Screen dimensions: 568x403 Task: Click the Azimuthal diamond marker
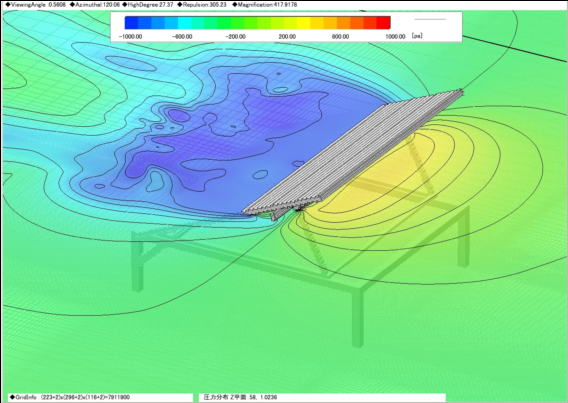(72, 5)
